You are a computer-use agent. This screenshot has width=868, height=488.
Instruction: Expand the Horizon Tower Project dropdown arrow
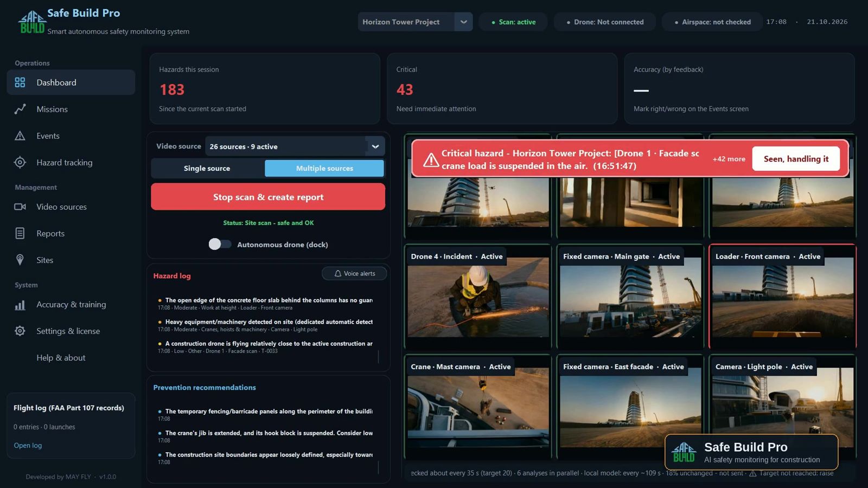[x=463, y=22]
